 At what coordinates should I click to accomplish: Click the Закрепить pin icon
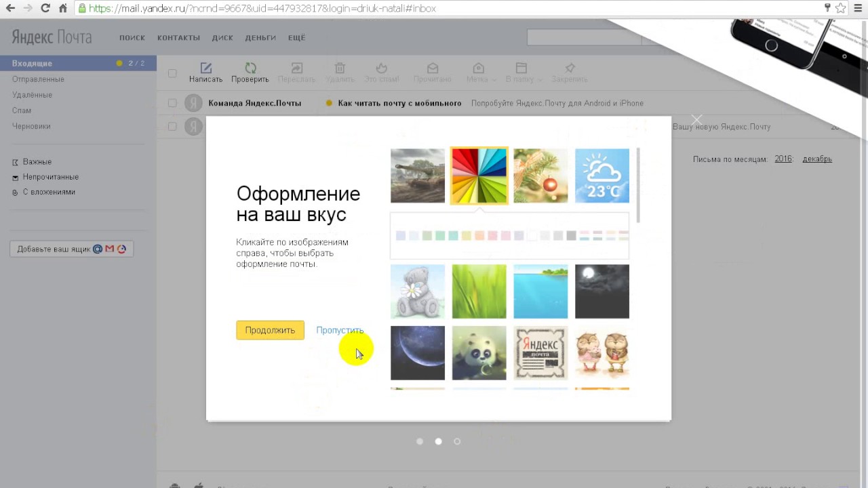click(570, 68)
